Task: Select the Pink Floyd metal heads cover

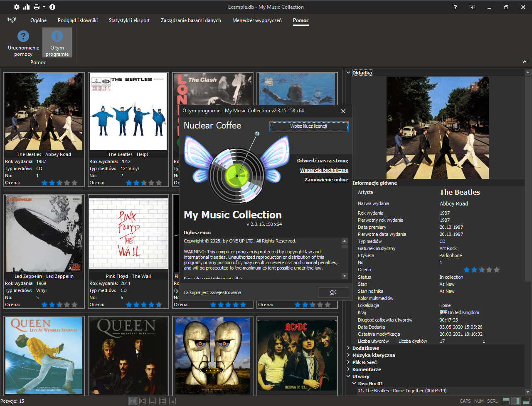Action: (212, 355)
